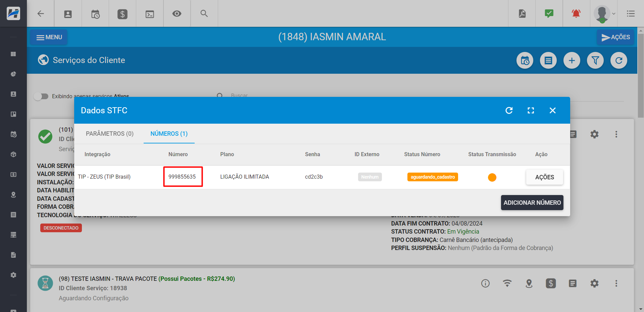Open the gear settings of service 98
Viewport: 644px width, 312px height.
[x=594, y=284]
